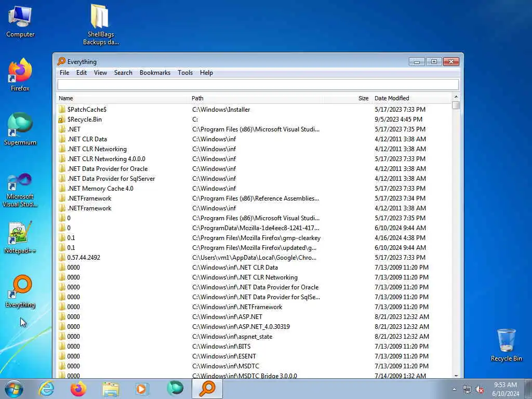Sort results by the Name column header
Image resolution: width=532 pixels, height=399 pixels.
coord(123,98)
